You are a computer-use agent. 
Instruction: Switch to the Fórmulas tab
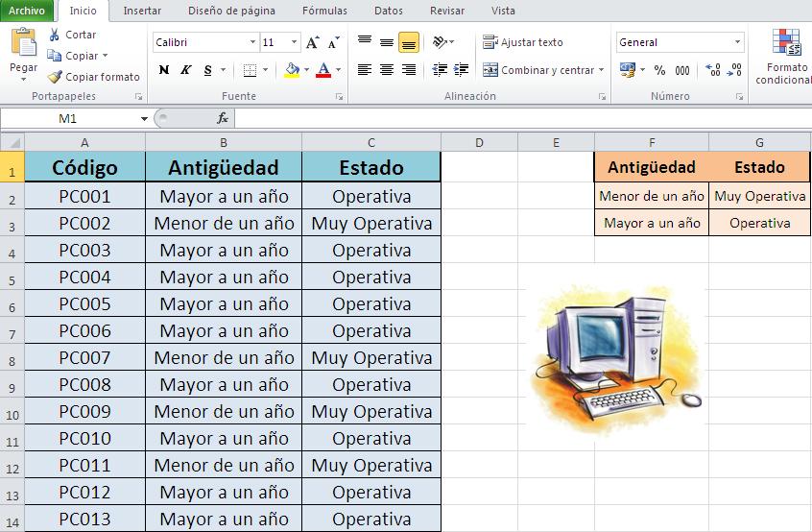pos(324,11)
